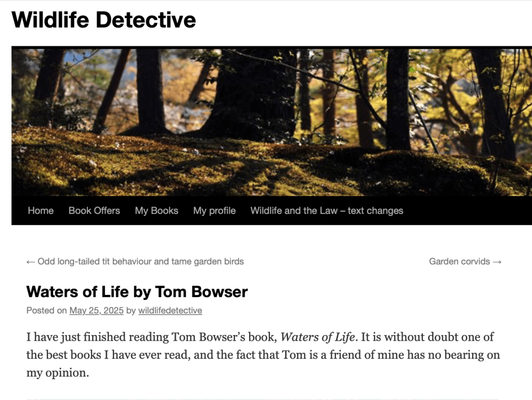Open the My Books page
This screenshot has height=400, width=532.
[157, 211]
